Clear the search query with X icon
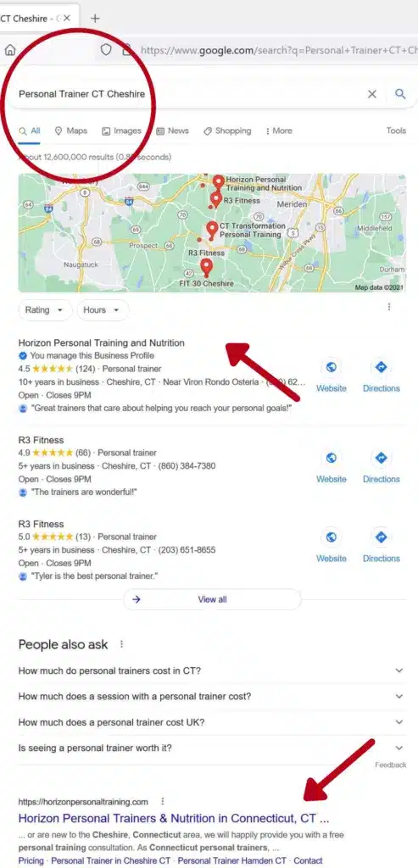 coord(372,94)
